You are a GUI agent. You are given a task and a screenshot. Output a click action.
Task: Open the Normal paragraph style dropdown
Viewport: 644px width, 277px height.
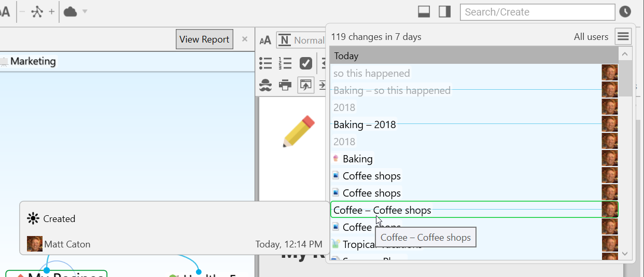click(x=301, y=40)
